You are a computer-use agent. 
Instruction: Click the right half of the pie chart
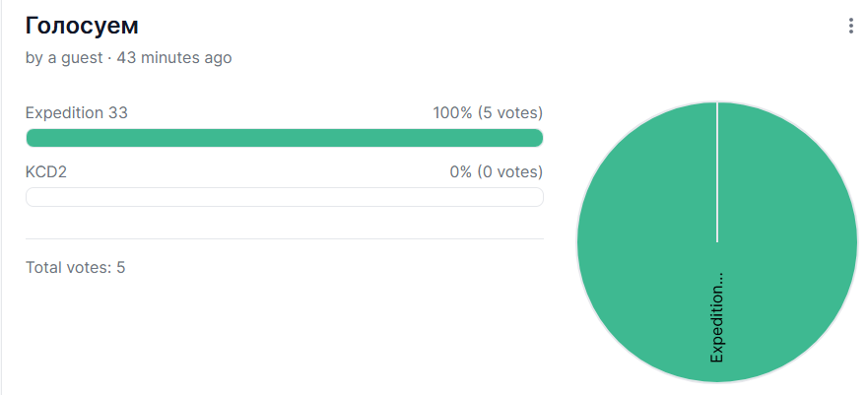pyautogui.click(x=788, y=242)
